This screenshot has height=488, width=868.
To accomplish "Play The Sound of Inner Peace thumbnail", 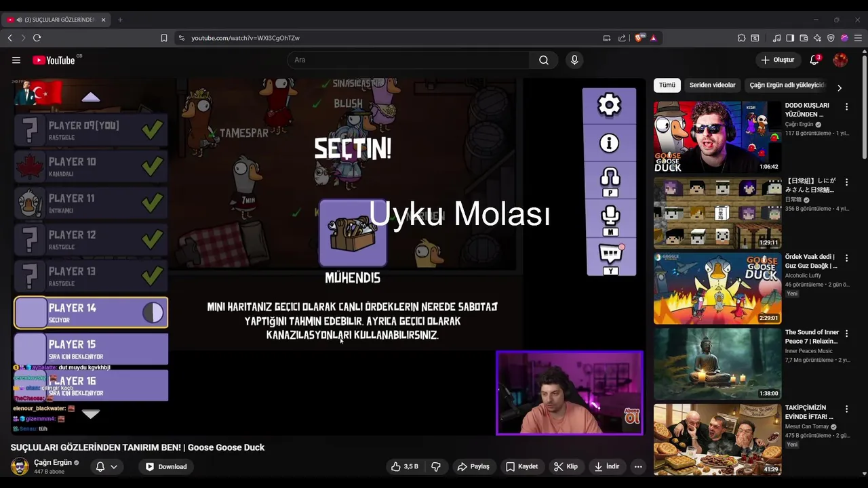I will [717, 364].
